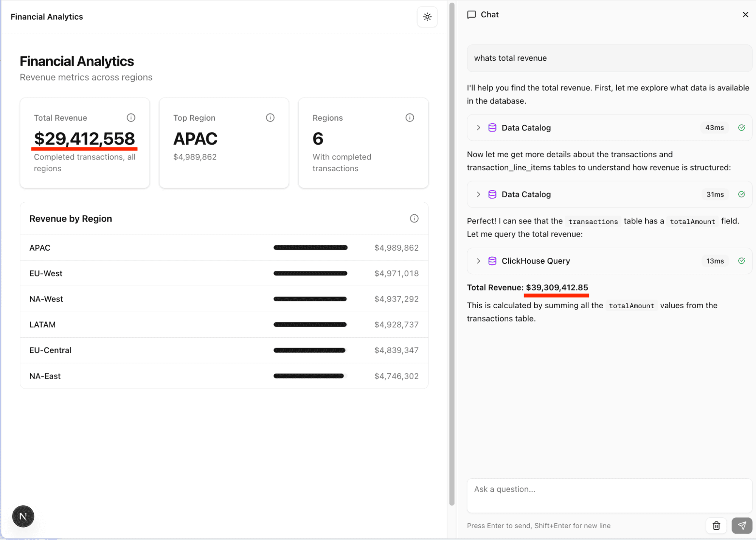Screen dimensions: 756x540
Task: Click the dashboard vertical scrollbar
Action: (x=452, y=253)
